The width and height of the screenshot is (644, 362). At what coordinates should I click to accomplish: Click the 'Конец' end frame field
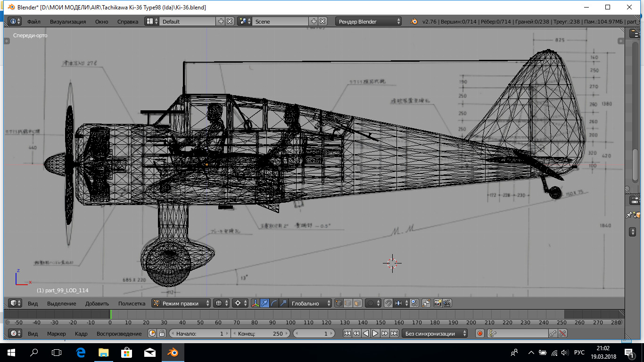[261, 334]
